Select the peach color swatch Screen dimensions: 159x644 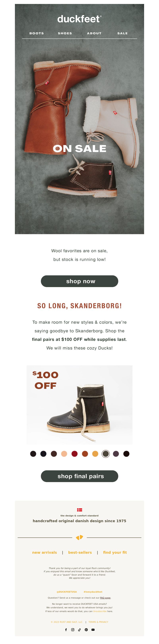point(64,454)
